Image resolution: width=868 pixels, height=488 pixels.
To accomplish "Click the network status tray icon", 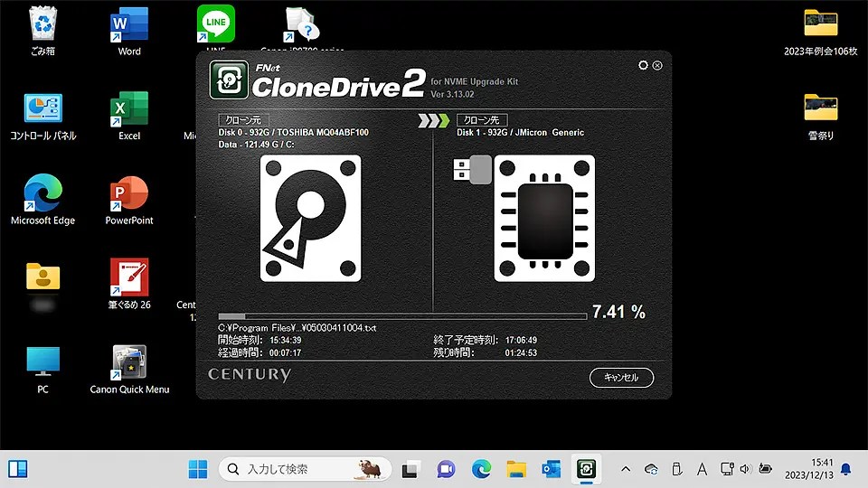I will click(727, 469).
